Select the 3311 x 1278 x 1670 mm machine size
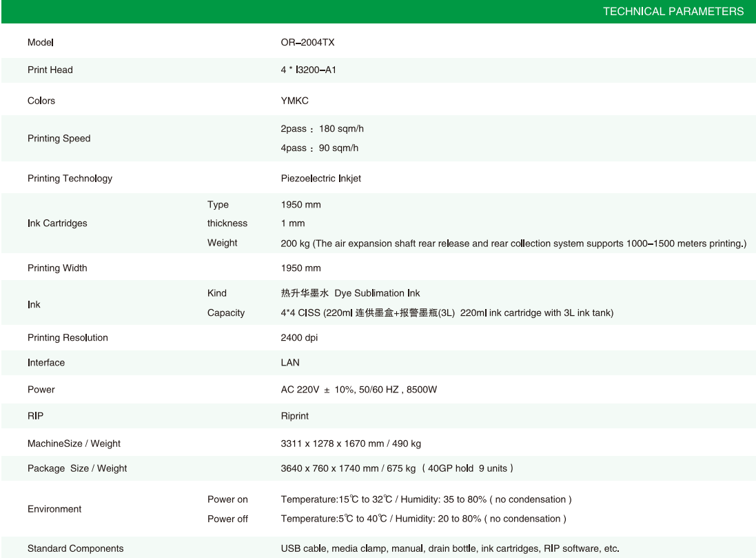 click(334, 444)
